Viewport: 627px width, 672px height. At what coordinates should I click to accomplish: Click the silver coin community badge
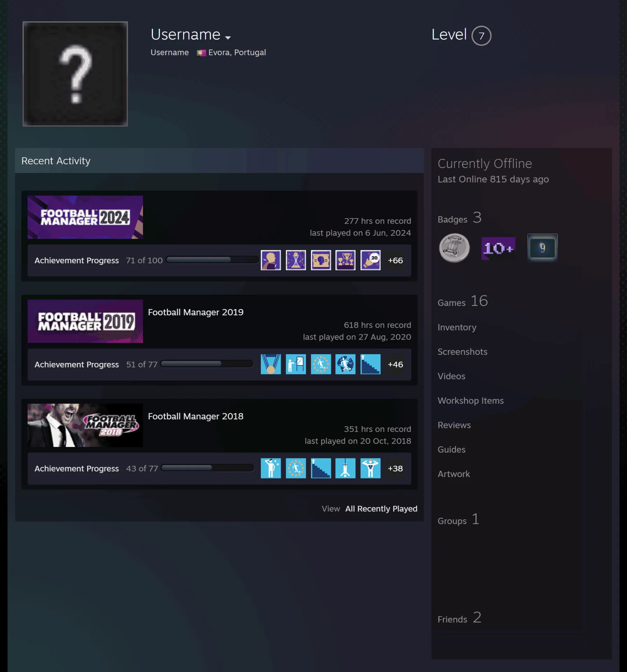[x=454, y=248]
